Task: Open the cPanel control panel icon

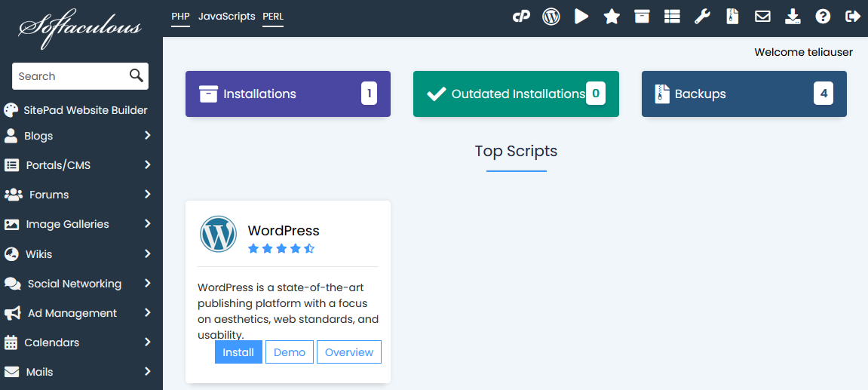Action: coord(521,17)
